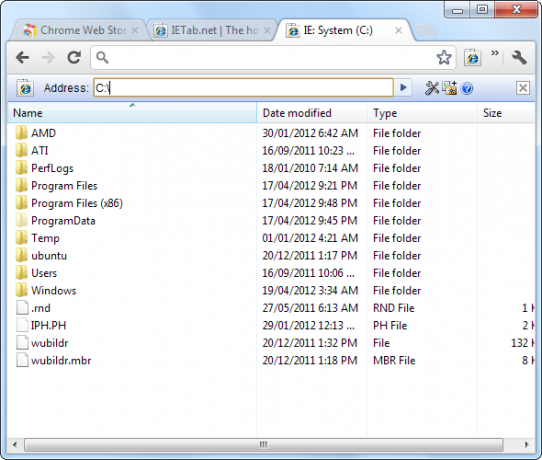
Task: Click horizontal scrollbar right arrow
Action: point(526,444)
